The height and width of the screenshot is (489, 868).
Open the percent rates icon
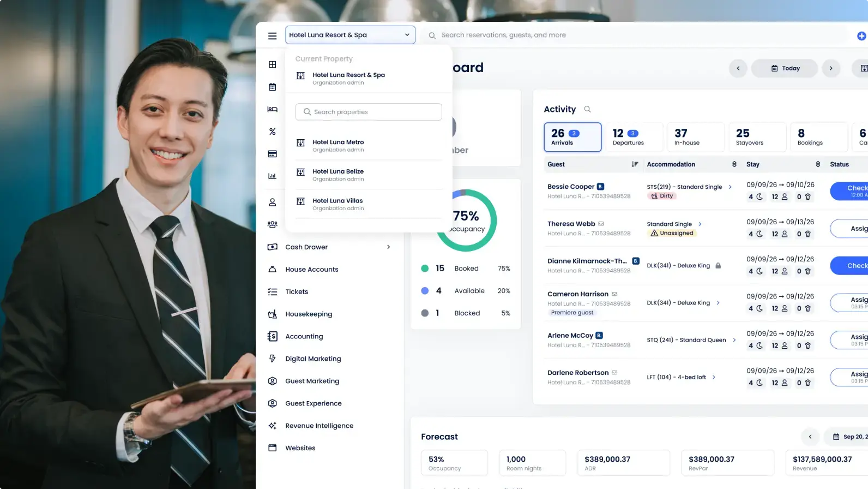[272, 132]
